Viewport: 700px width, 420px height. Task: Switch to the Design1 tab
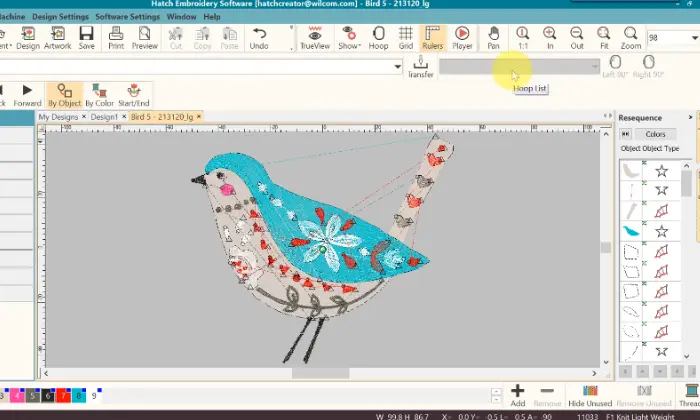(104, 117)
